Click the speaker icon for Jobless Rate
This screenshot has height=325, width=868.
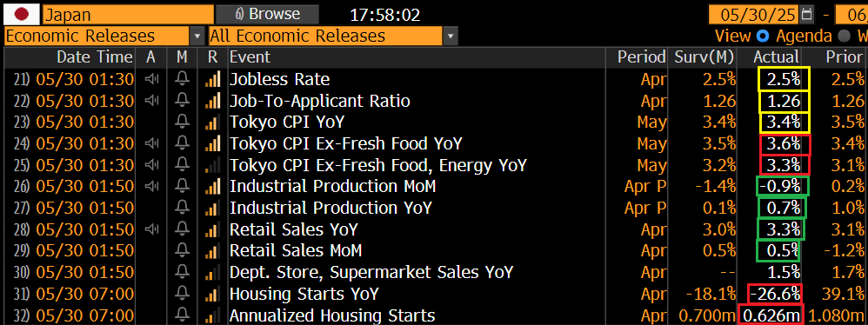tap(151, 80)
